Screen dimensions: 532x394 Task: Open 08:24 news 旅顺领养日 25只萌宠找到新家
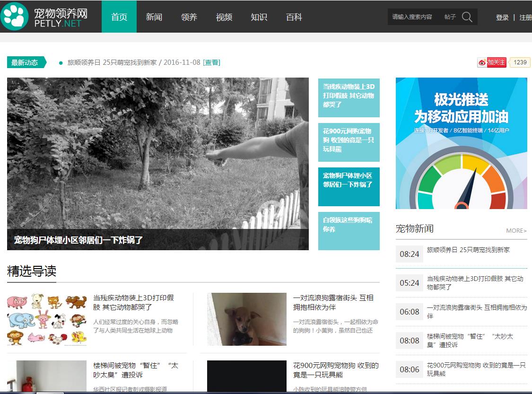pyautogui.click(x=468, y=250)
